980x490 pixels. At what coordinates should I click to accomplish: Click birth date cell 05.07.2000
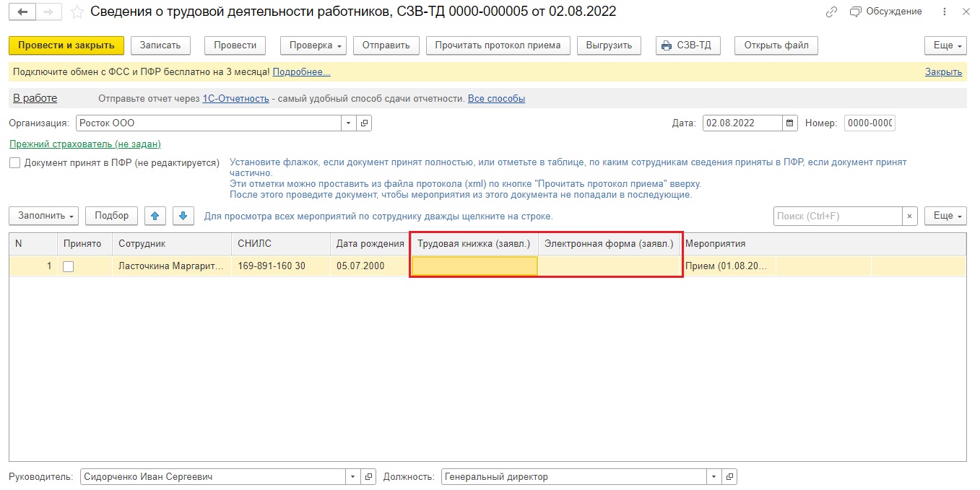(x=370, y=266)
